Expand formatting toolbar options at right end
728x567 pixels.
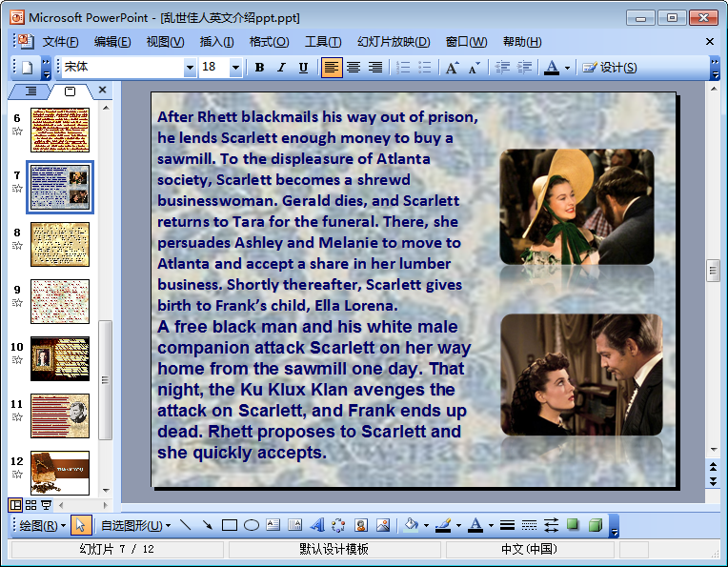tap(715, 68)
